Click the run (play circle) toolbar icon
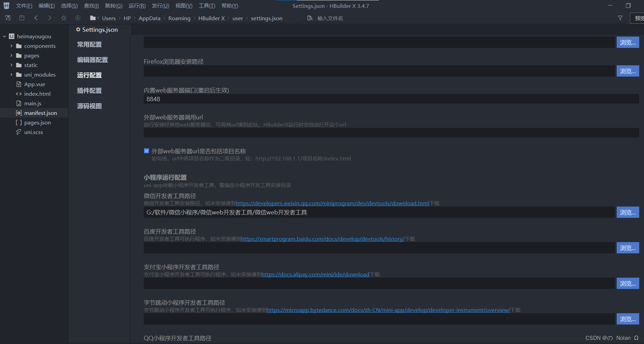 pyautogui.click(x=78, y=18)
